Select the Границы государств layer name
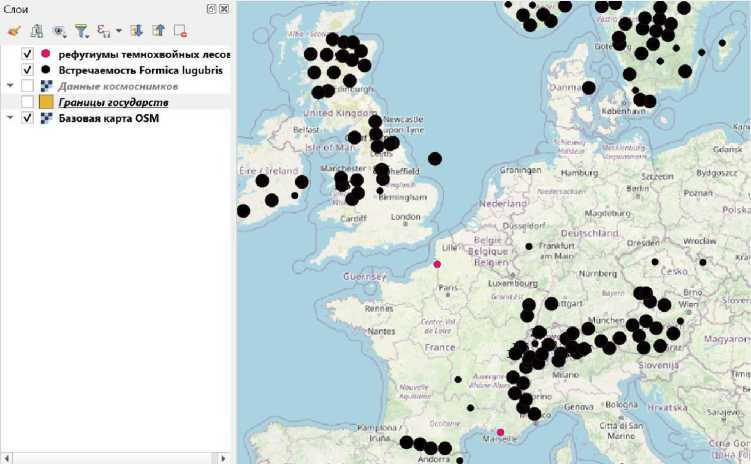Viewport: 751px width, 464px height. pyautogui.click(x=113, y=102)
